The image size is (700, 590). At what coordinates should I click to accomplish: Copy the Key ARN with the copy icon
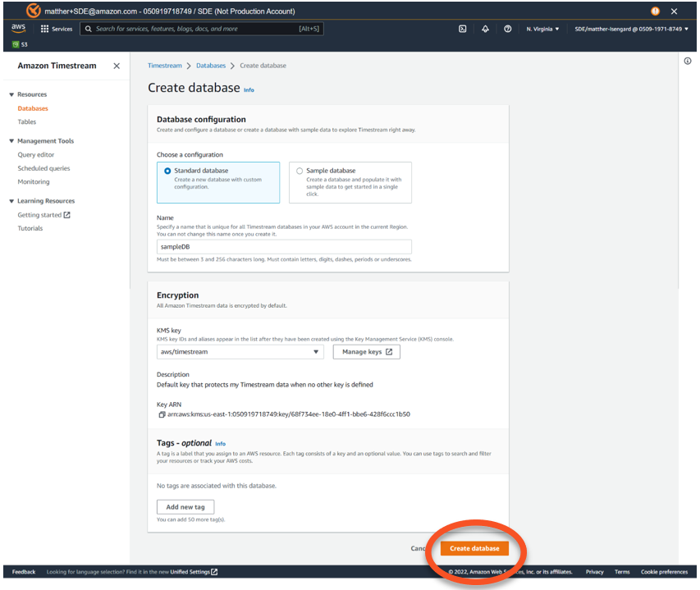coord(162,414)
